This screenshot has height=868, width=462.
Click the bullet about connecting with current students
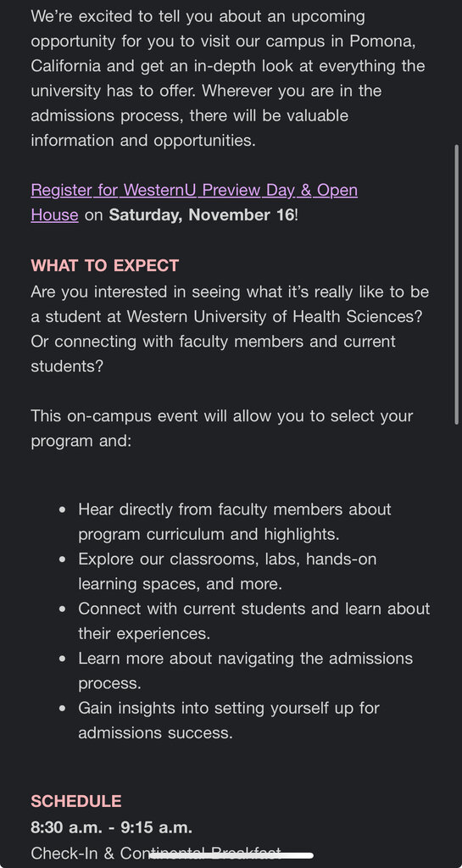click(254, 621)
